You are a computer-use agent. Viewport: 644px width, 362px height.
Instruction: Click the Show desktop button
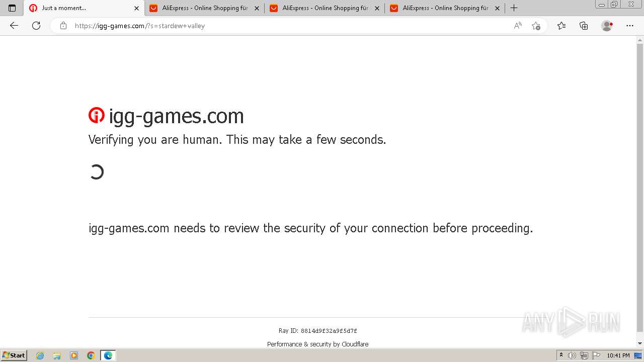click(x=638, y=355)
